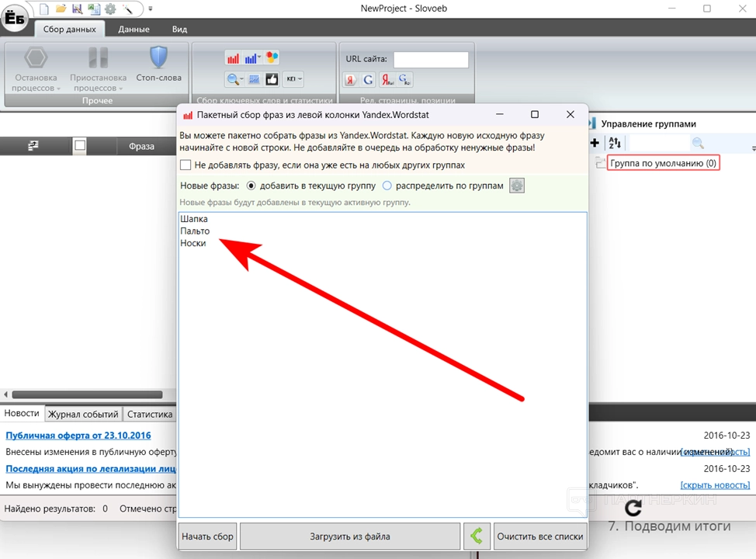Image resolution: width=756 pixels, height=559 pixels.
Task: Click the red Yandex.Wordstat bars icon in ribbon
Action: point(233,58)
